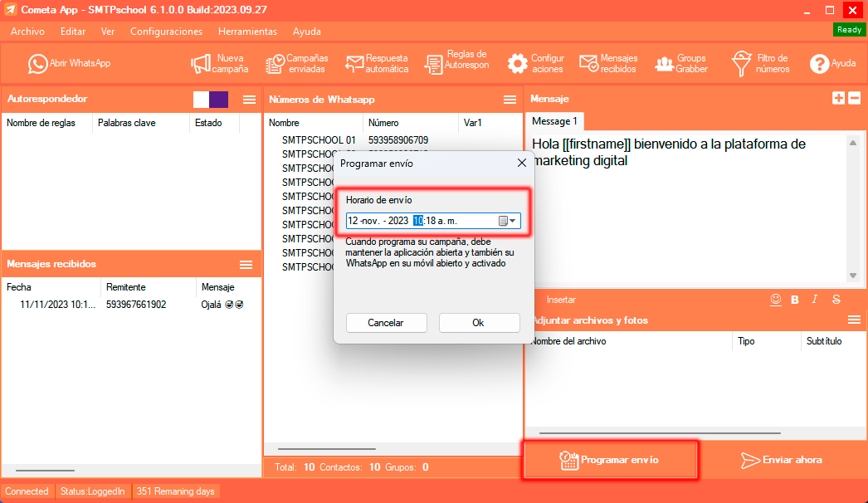Open Mensajes recibidos panel hamburger menu
868x503 pixels.
(x=246, y=265)
